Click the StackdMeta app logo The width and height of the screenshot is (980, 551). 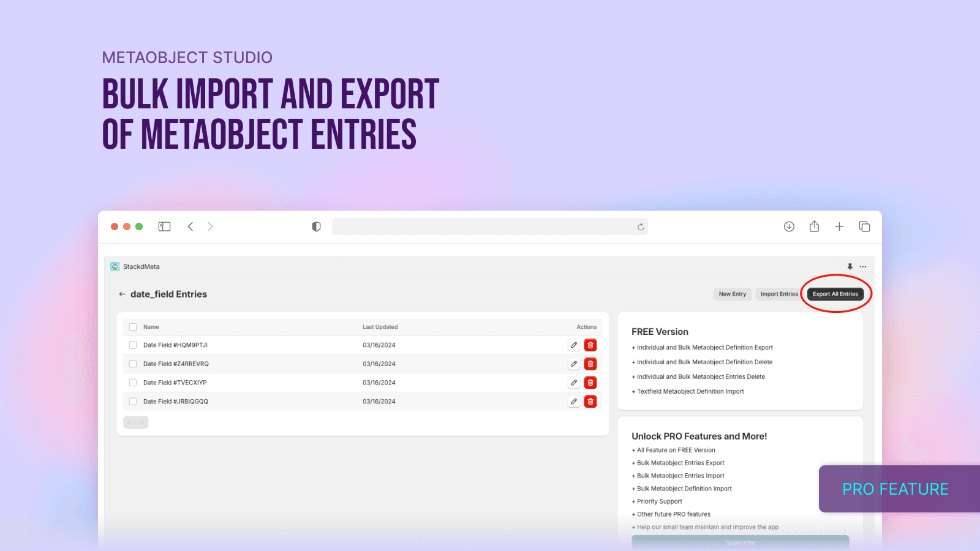pos(115,266)
